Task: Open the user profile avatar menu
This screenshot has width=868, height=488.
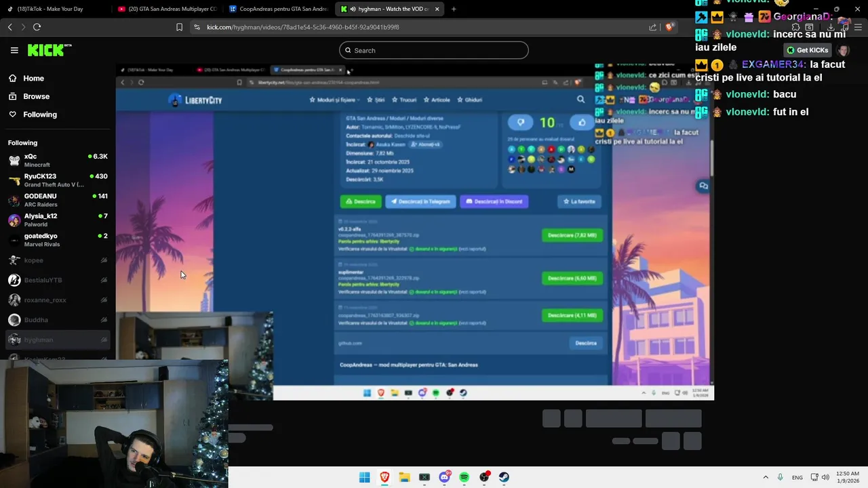Action: pos(843,50)
